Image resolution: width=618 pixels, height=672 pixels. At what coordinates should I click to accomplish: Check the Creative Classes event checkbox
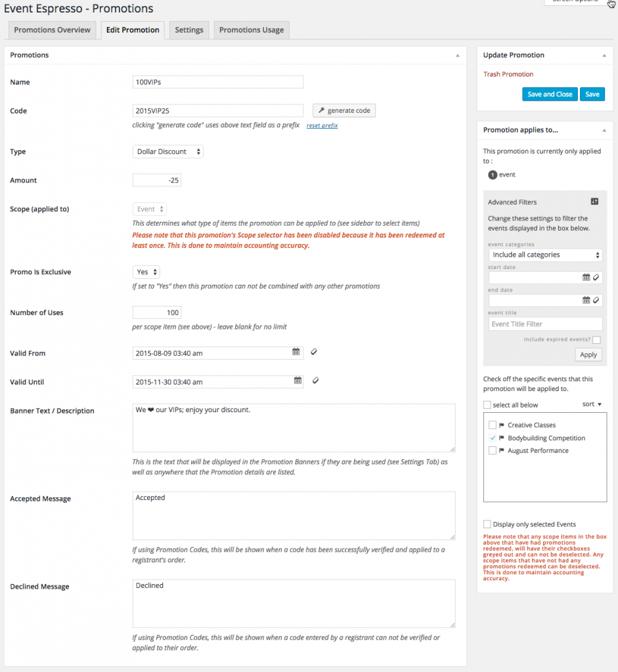[x=493, y=425]
